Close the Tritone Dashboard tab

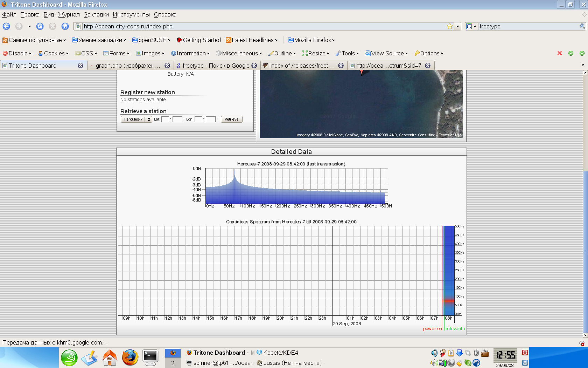pyautogui.click(x=80, y=66)
